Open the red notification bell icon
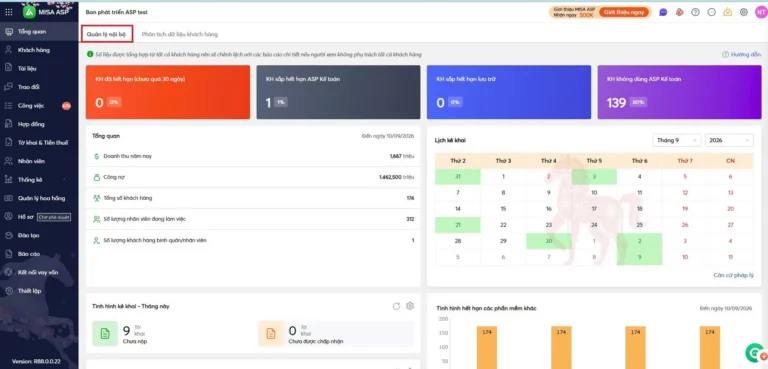 point(679,12)
